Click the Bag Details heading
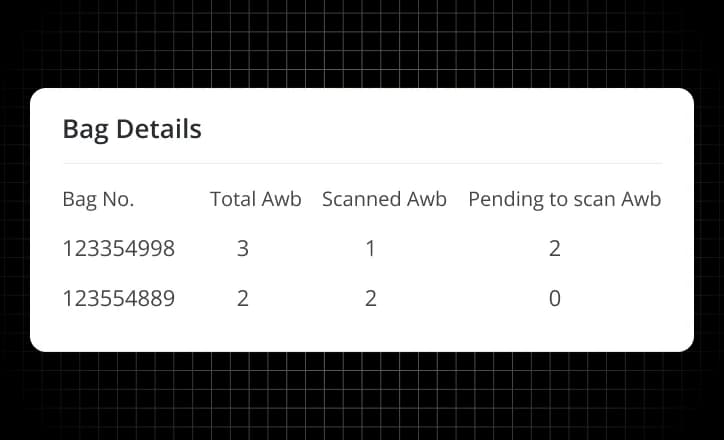The height and width of the screenshot is (440, 724). pos(132,129)
